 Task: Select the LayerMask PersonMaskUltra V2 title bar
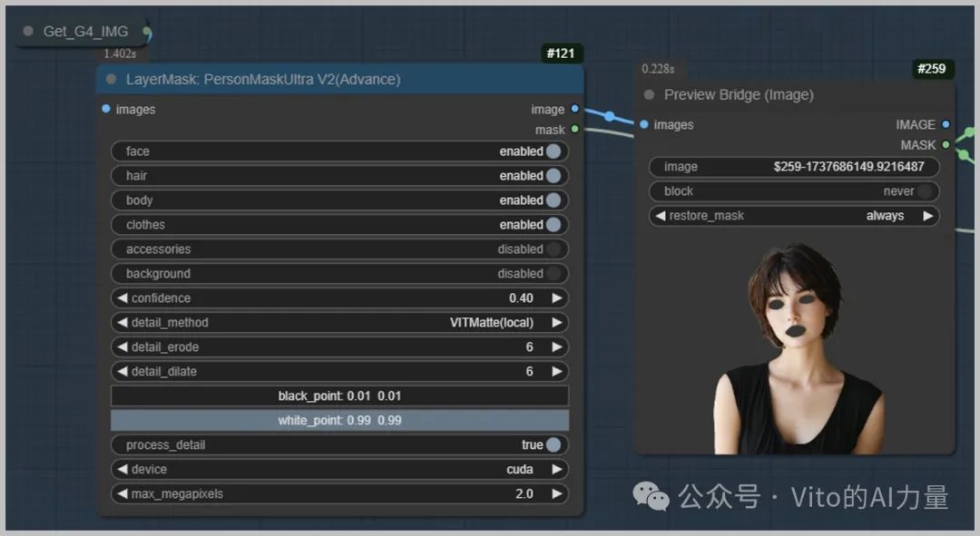(x=340, y=79)
